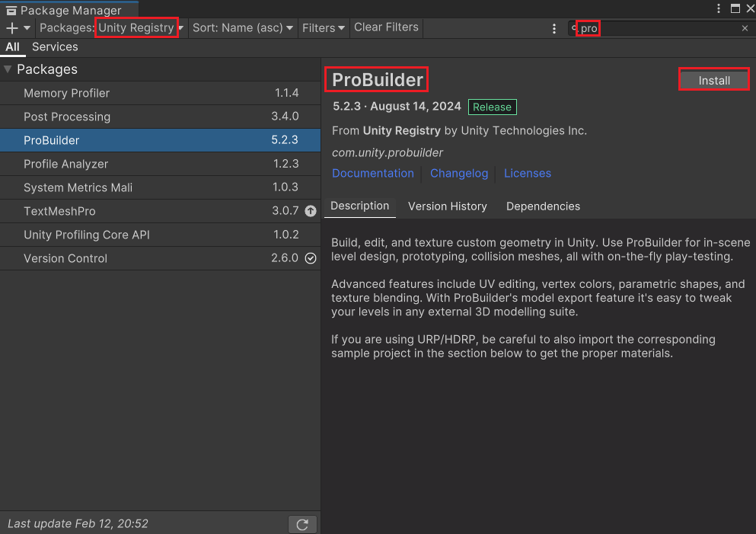Click System Metrics Mali version 1.0.3
This screenshot has height=534, width=756.
[285, 187]
